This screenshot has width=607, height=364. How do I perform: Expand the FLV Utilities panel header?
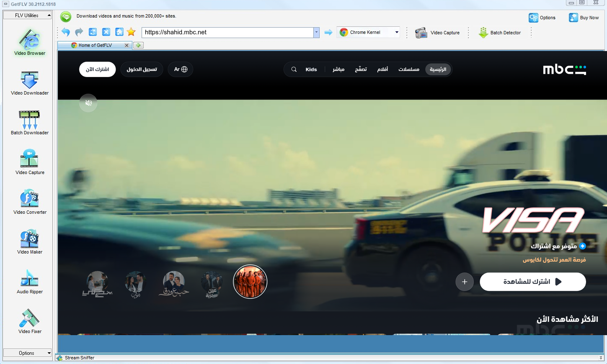(27, 15)
